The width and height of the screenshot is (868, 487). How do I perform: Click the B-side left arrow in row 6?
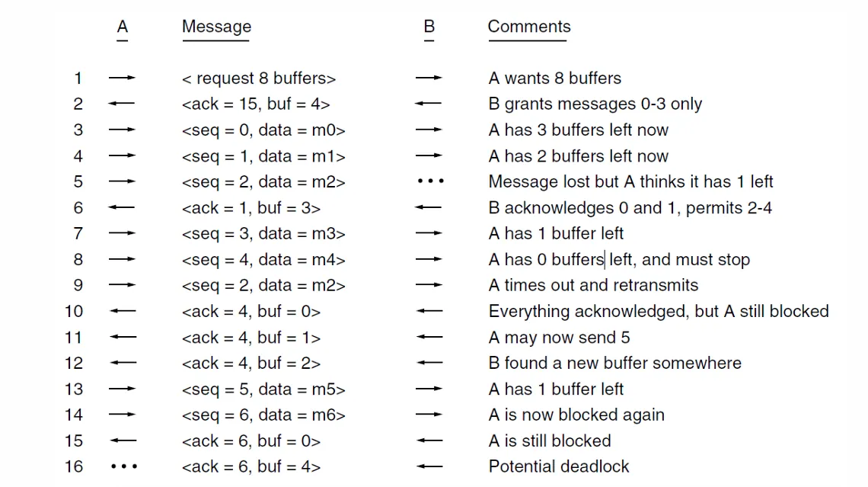pyautogui.click(x=429, y=208)
